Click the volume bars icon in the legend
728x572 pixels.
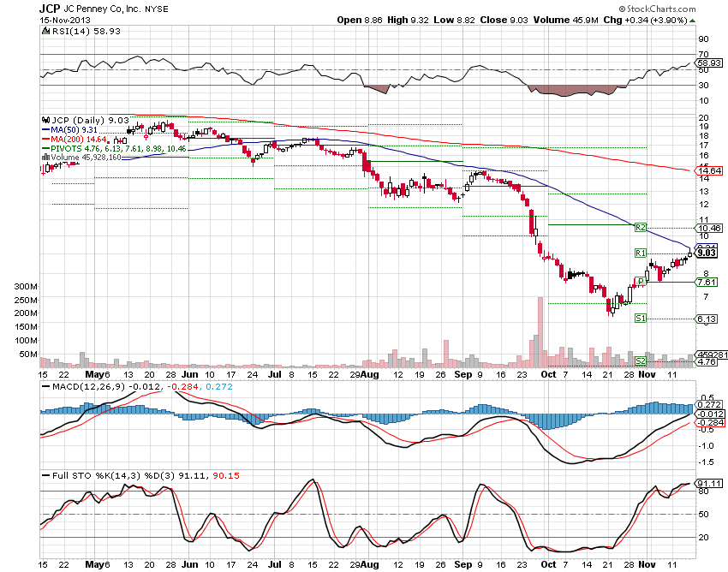(45, 157)
